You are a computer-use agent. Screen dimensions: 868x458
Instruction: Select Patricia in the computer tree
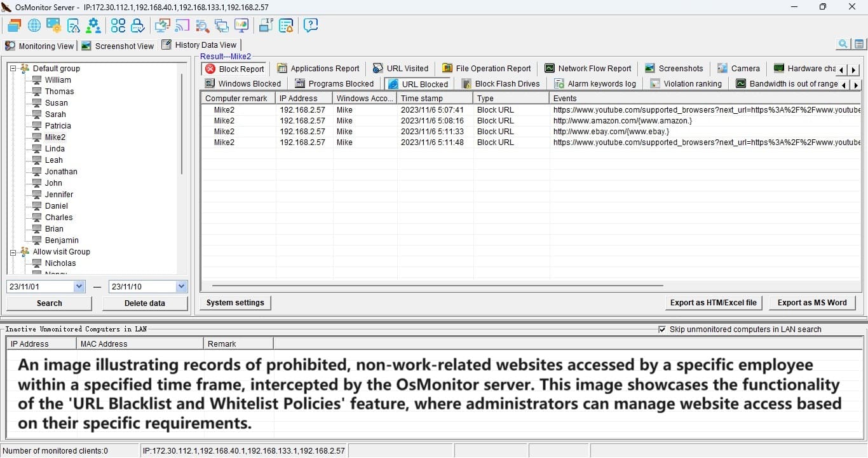(x=58, y=125)
